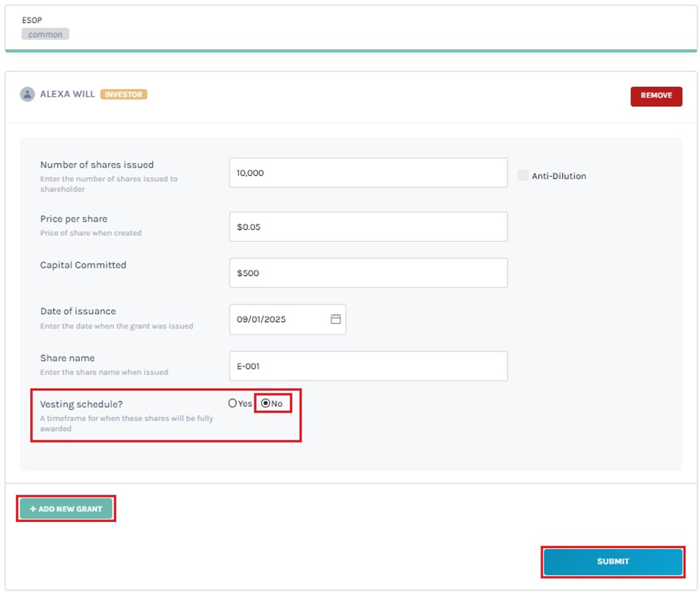Edit the Share name field E-001
This screenshot has width=700, height=592.
tap(369, 366)
